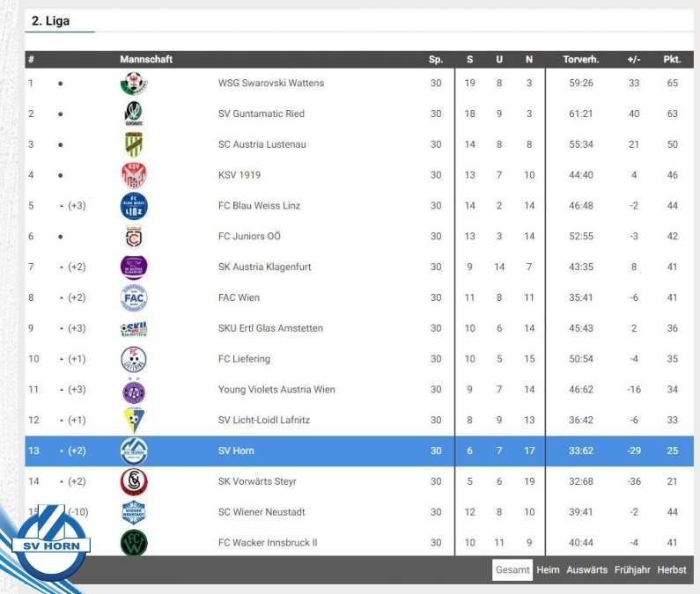Click FC Liefering team name
The width and height of the screenshot is (700, 594).
[x=244, y=359]
